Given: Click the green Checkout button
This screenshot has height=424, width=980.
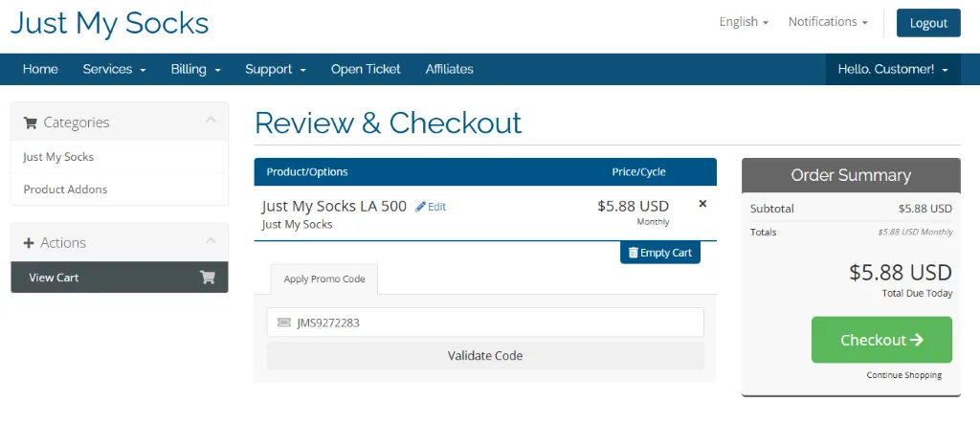Looking at the screenshot, I should coord(881,340).
